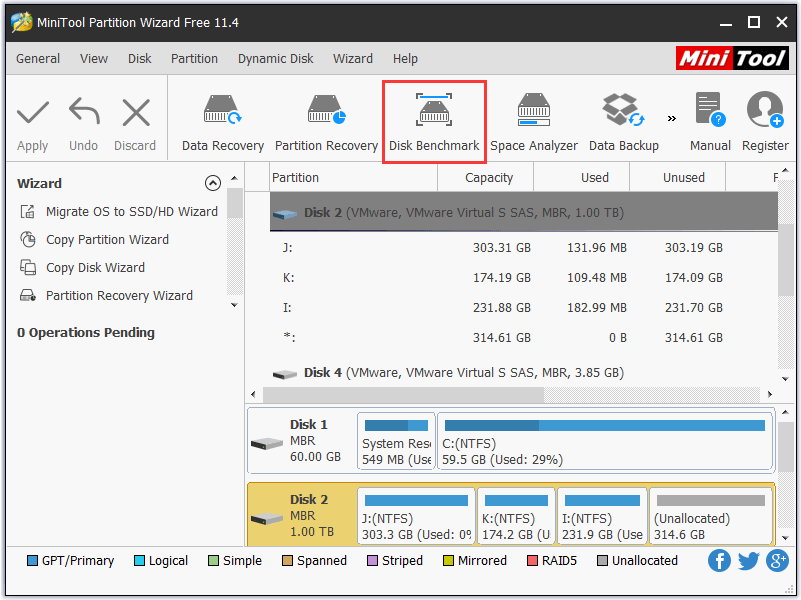Open the Partition menu
Viewport: 801px width, 600px height.
click(x=194, y=59)
